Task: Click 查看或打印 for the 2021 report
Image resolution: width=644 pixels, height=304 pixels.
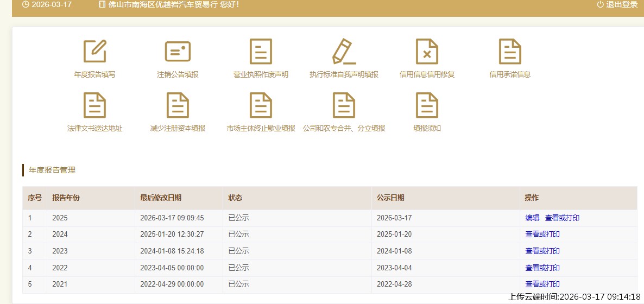Action: (x=542, y=284)
